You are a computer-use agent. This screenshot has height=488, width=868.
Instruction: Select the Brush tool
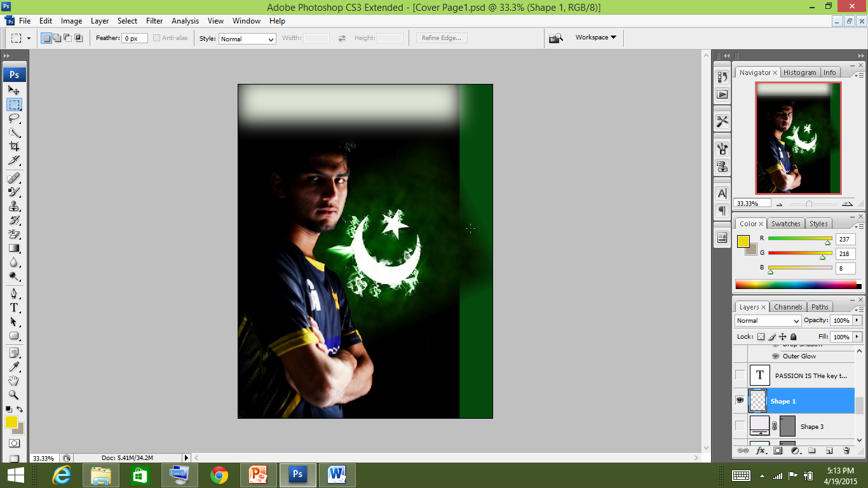click(14, 191)
